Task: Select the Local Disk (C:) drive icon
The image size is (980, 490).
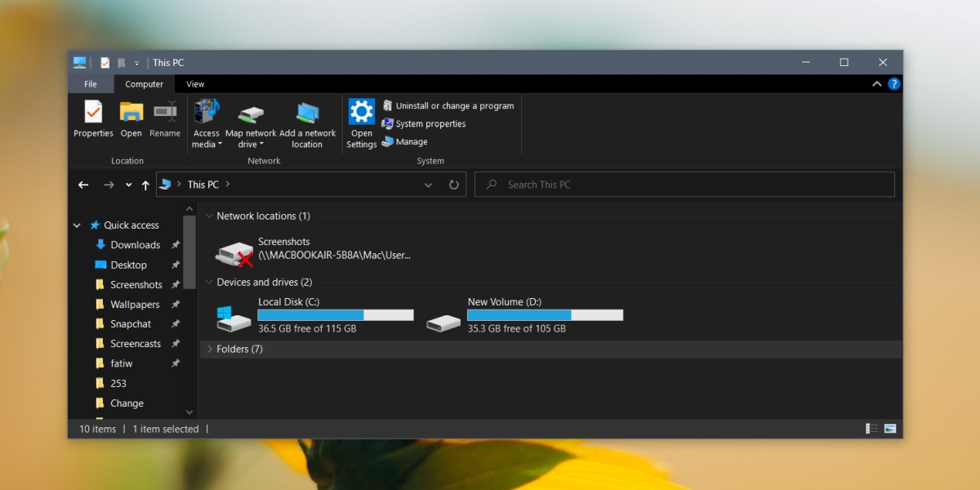Action: pos(234,318)
